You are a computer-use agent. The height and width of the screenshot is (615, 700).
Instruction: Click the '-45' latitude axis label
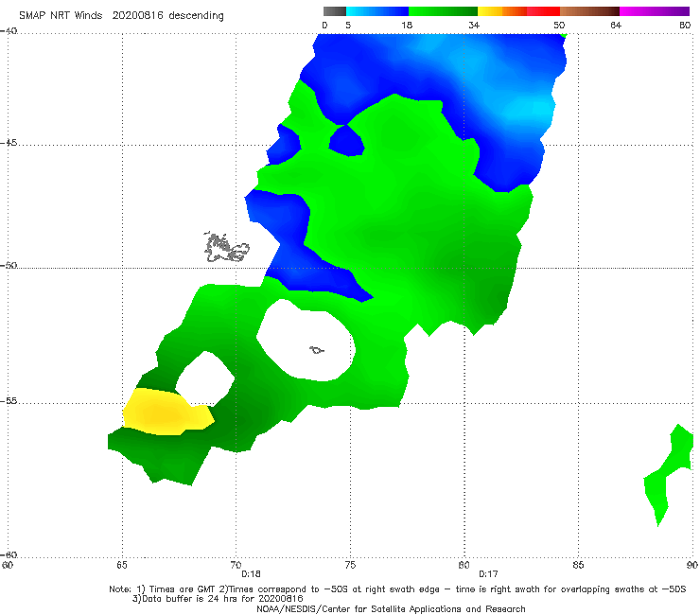[x=9, y=143]
